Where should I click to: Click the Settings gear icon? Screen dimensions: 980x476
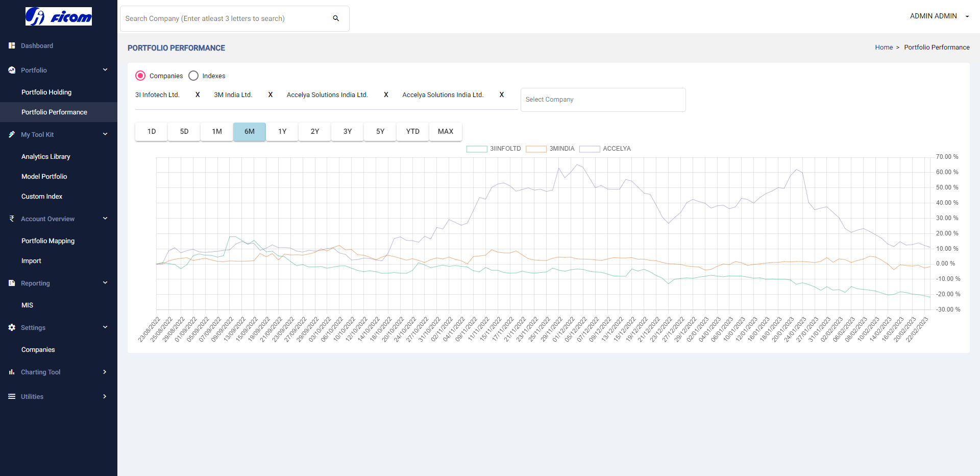click(12, 327)
